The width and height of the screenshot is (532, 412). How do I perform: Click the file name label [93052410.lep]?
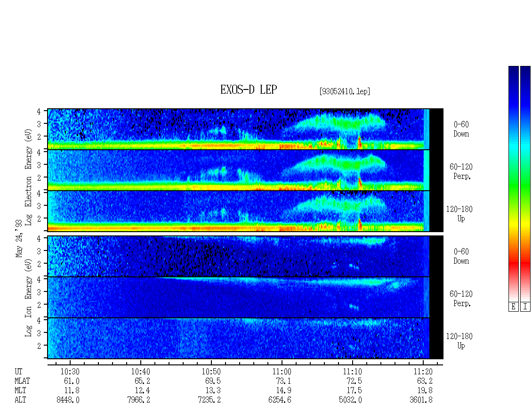pos(345,91)
